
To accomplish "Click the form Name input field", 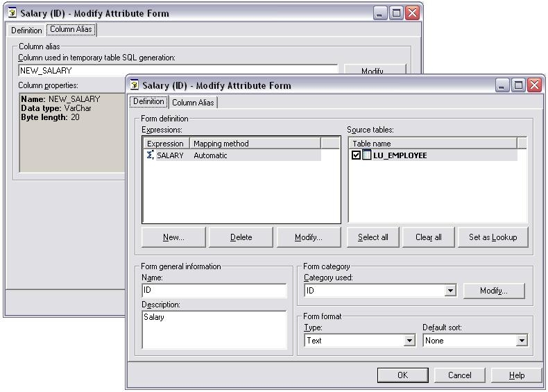I will point(214,290).
